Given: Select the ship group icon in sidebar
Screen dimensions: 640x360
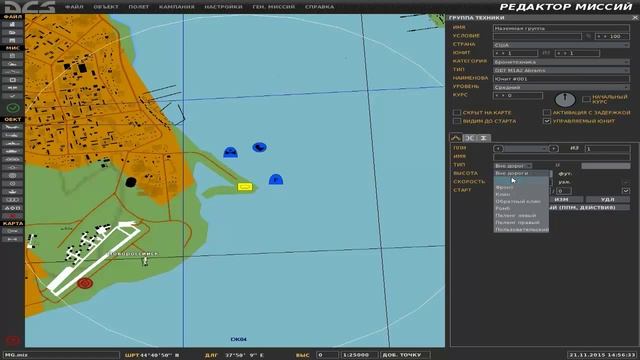Looking at the screenshot, I should click(x=13, y=143).
